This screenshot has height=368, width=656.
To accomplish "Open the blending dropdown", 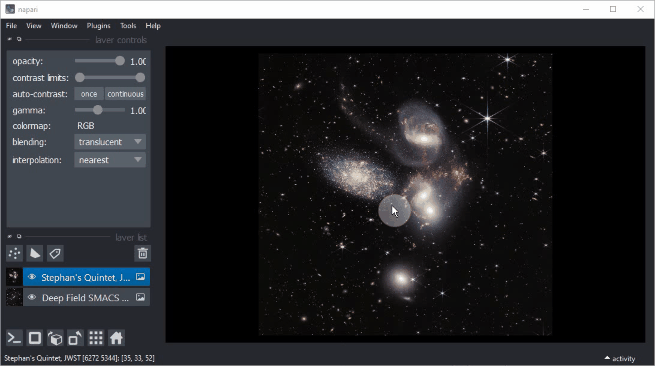I will [x=110, y=142].
